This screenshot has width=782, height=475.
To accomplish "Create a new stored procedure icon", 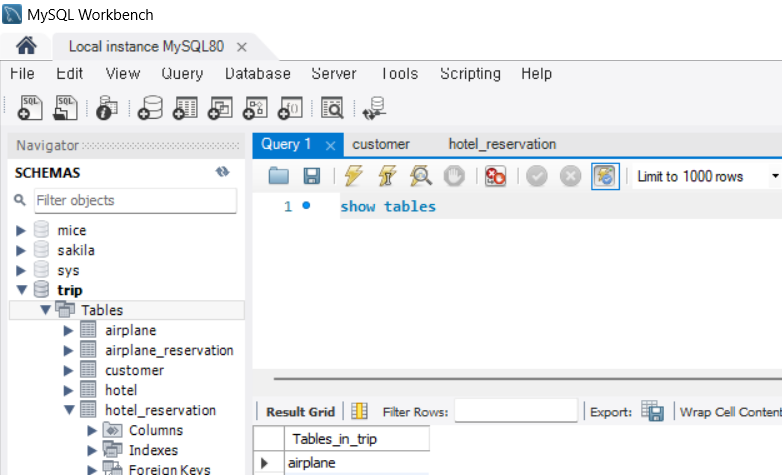I will click(255, 108).
